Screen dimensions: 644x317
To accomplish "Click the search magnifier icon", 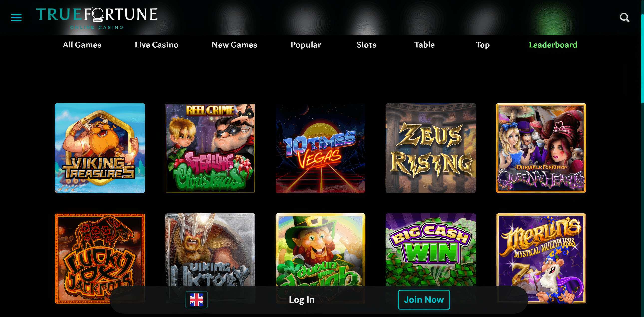I will (625, 17).
